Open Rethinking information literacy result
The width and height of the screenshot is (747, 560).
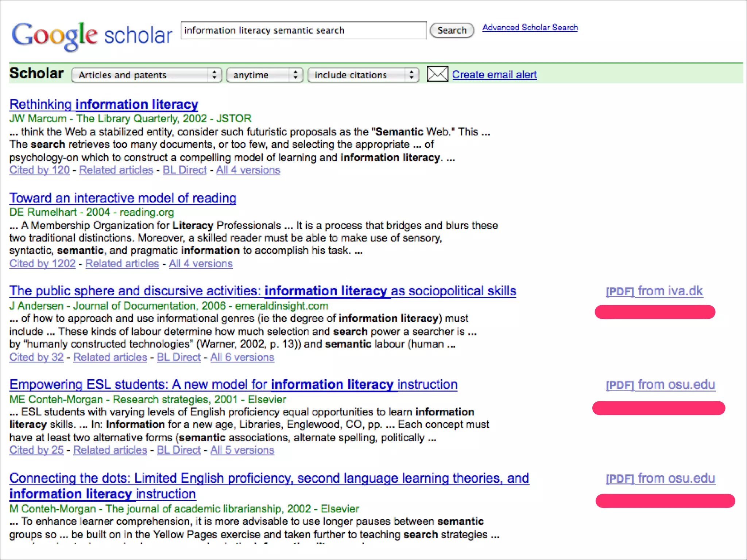(x=104, y=105)
